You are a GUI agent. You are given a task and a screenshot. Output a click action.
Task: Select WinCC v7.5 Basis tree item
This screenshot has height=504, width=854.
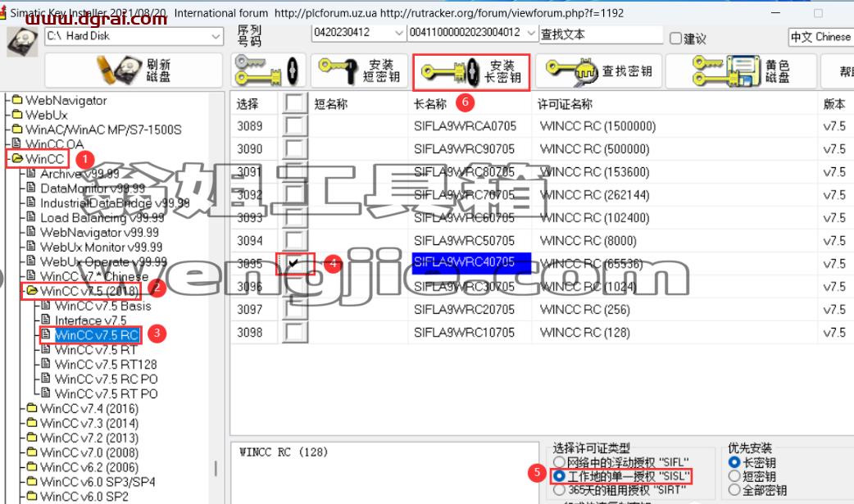102,306
